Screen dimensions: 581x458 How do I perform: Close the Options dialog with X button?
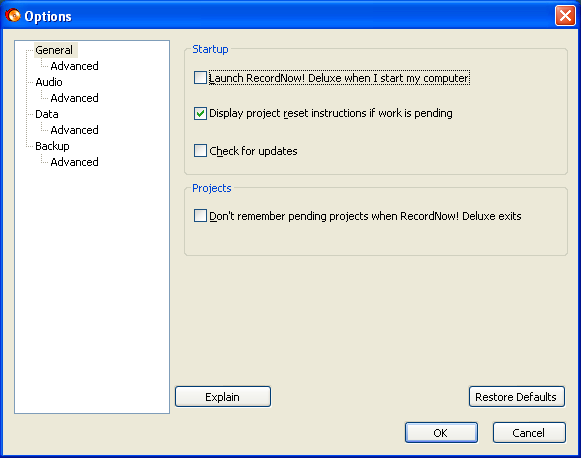(x=565, y=16)
